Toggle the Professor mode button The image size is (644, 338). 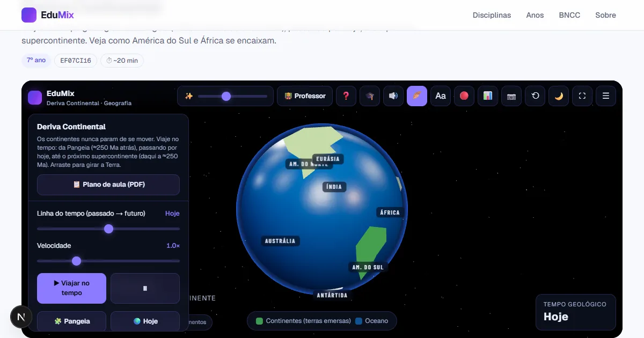pyautogui.click(x=305, y=96)
